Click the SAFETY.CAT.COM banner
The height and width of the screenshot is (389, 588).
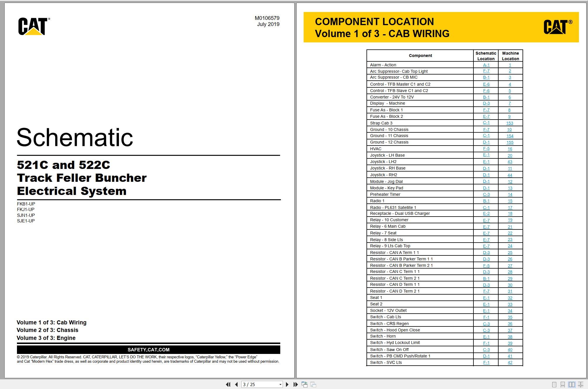(148, 350)
